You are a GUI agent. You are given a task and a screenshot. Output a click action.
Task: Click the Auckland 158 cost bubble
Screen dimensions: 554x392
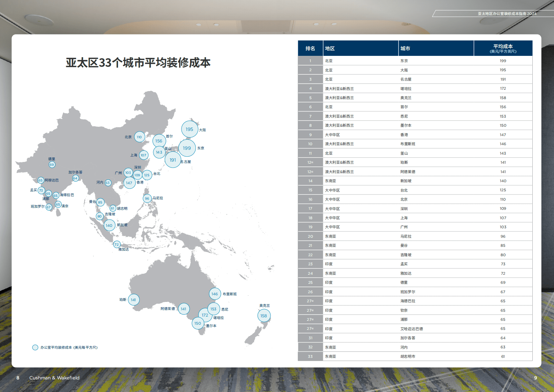[x=264, y=316]
